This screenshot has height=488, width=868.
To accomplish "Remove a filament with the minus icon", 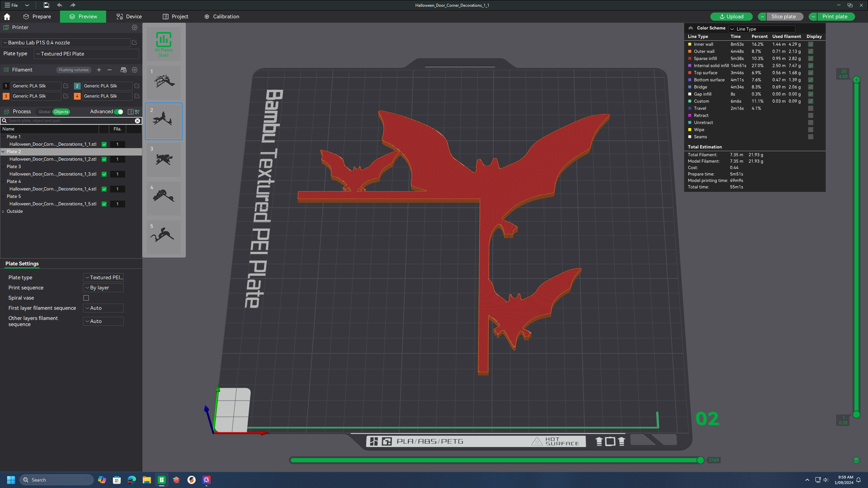I will tap(110, 70).
